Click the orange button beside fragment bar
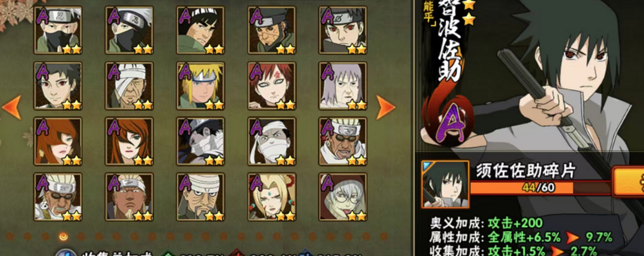644x256 pixels. pyautogui.click(x=628, y=182)
